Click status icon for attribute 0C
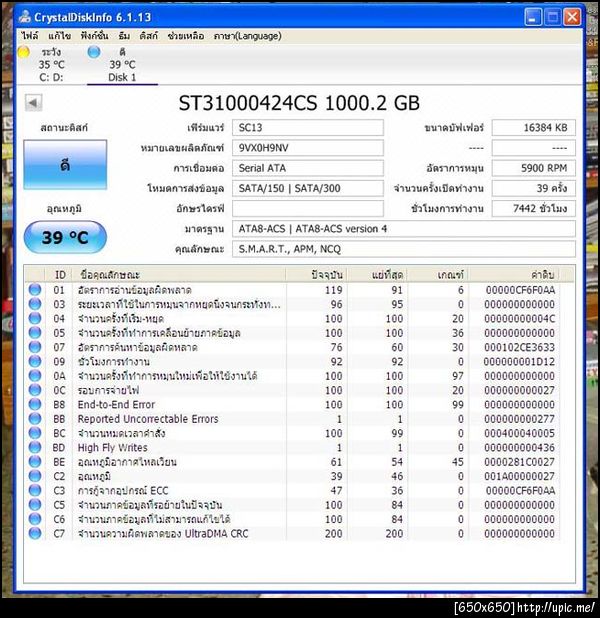600x618 pixels. tap(35, 390)
